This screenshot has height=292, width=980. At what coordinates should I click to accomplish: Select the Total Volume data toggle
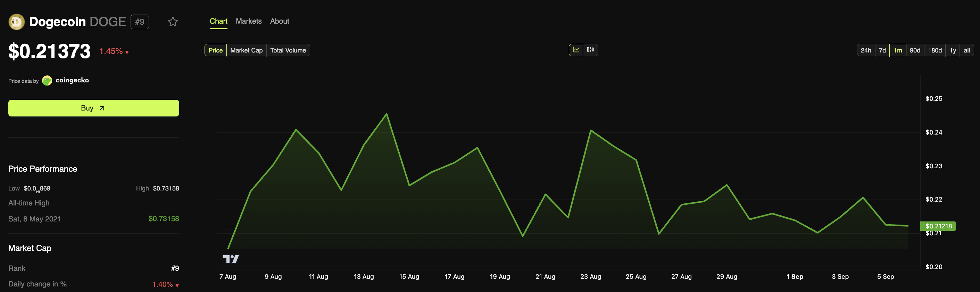pos(288,50)
